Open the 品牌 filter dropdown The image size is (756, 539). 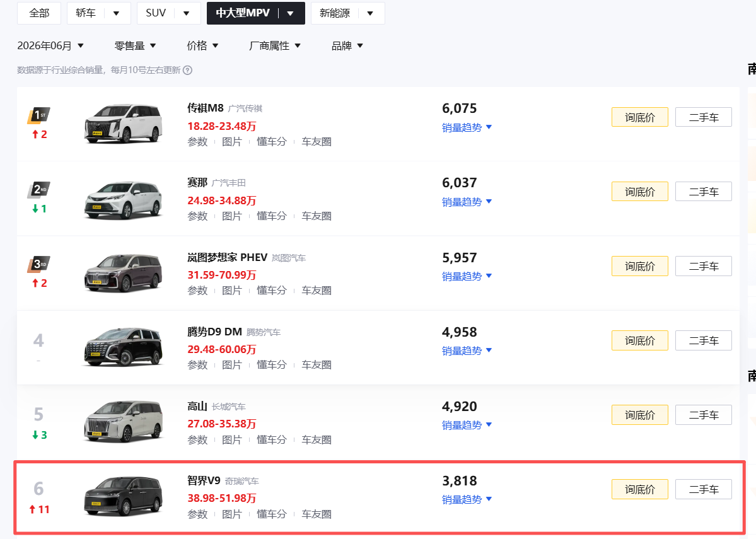347,46
